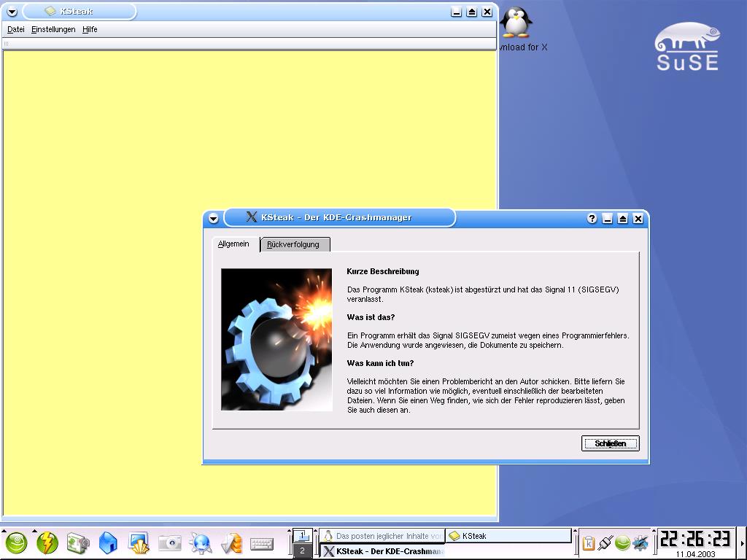
Task: Maximize the KSteak main window
Action: point(472,12)
